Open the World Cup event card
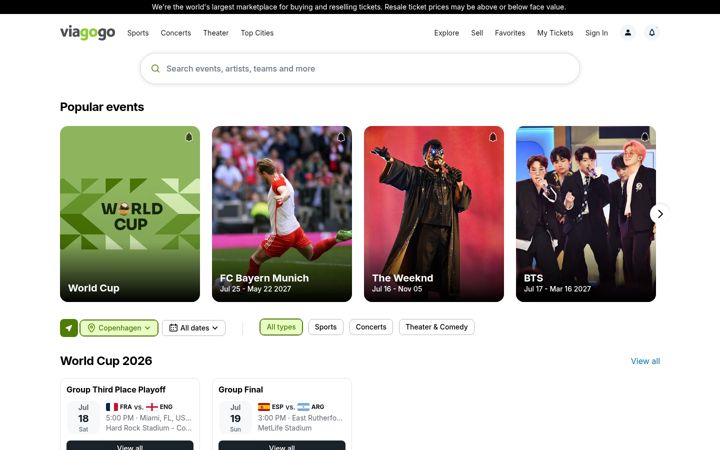This screenshot has height=450, width=720. 130,214
